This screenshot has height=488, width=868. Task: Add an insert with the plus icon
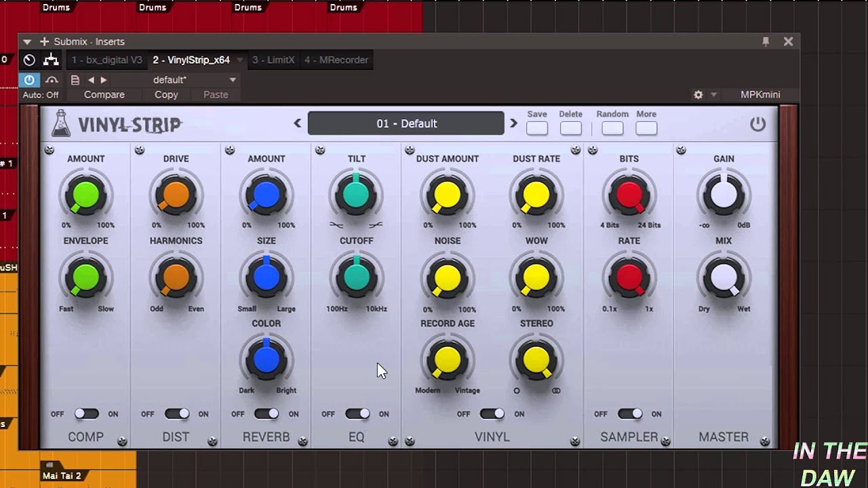pos(44,41)
